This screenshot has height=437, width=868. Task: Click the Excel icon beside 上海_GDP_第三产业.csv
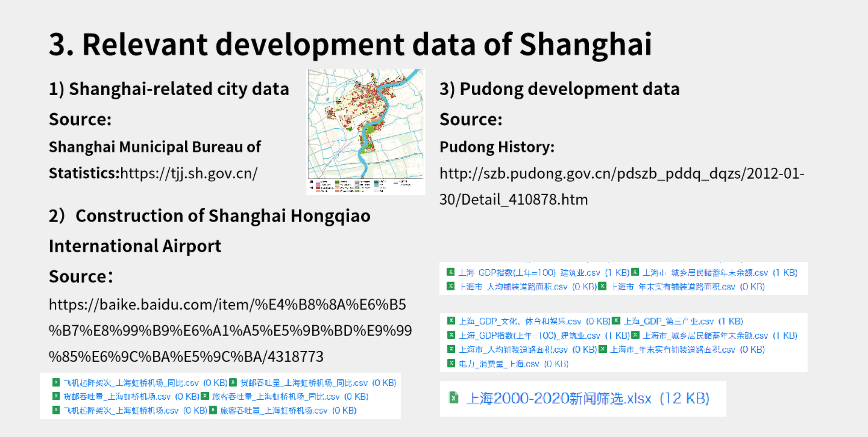(616, 321)
